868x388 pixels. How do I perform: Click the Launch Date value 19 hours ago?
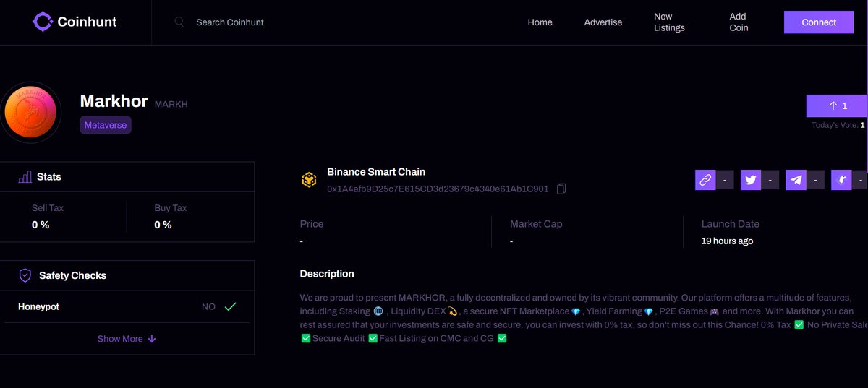point(727,241)
